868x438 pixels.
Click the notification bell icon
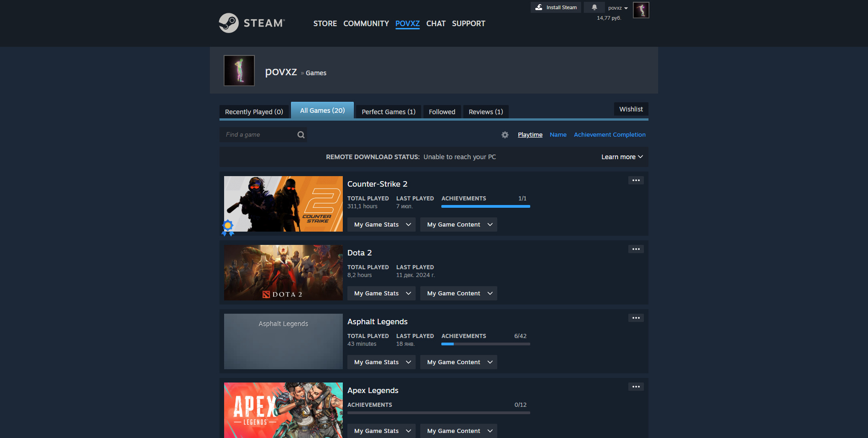tap(594, 7)
